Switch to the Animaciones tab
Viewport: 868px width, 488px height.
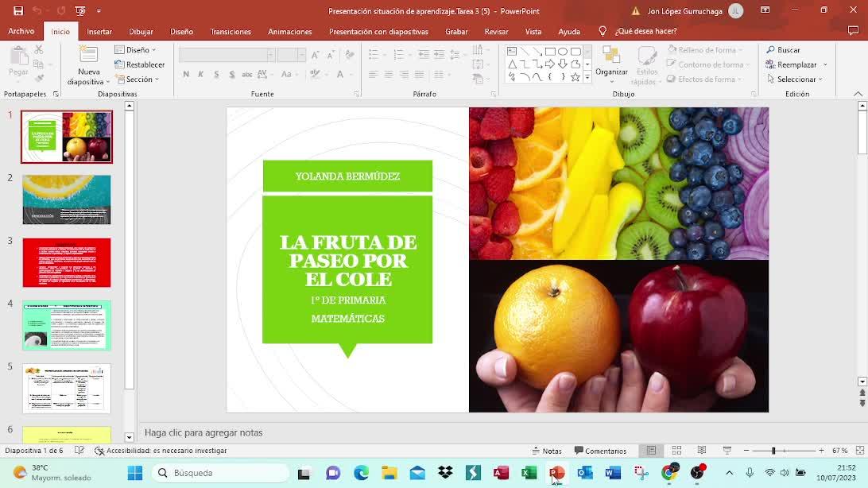tap(289, 32)
